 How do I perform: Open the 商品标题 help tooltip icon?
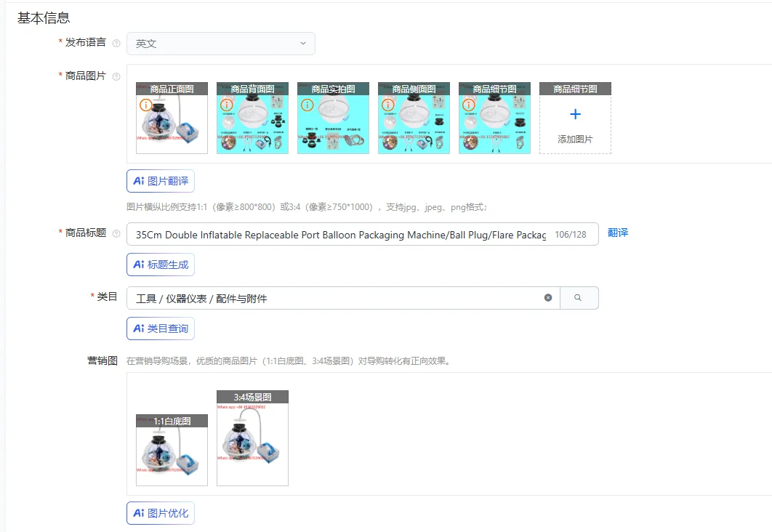pos(116,234)
